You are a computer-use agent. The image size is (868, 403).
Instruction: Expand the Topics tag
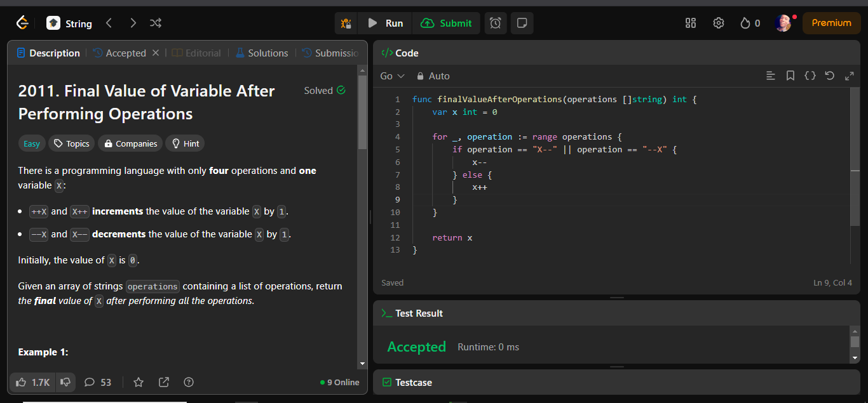pyautogui.click(x=72, y=143)
